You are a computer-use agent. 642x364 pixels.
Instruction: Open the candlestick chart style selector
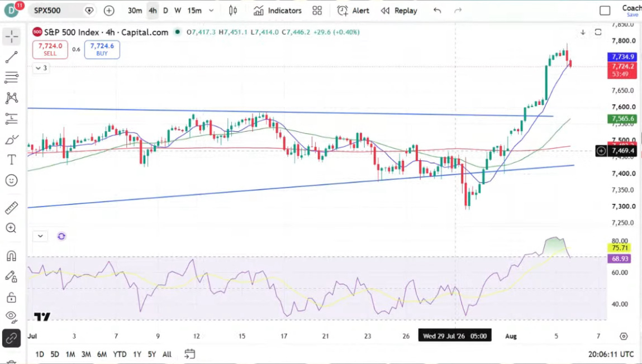pyautogui.click(x=233, y=11)
